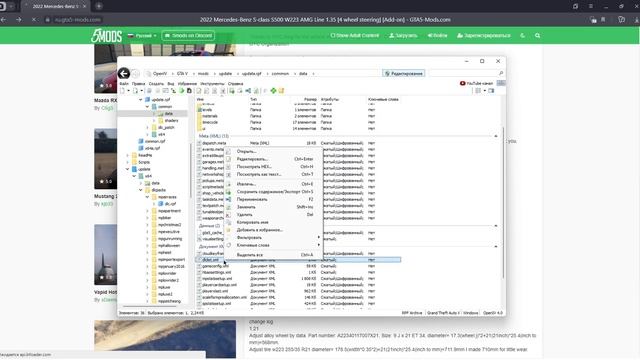Open a new browser tab
640x360 pixels.
tap(99, 6)
